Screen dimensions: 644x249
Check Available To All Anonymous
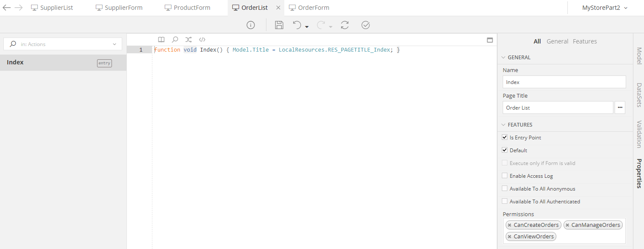[505, 189]
